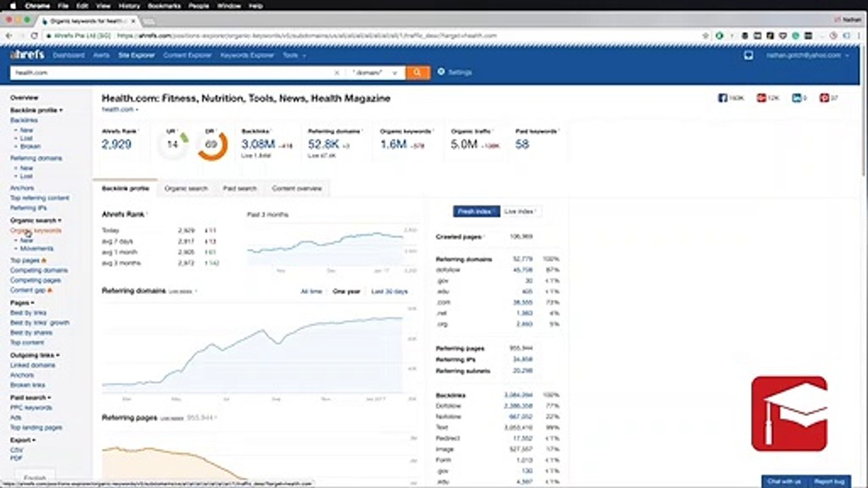868x488 pixels.
Task: Open PPC keywords in sidebar
Action: coord(31,408)
